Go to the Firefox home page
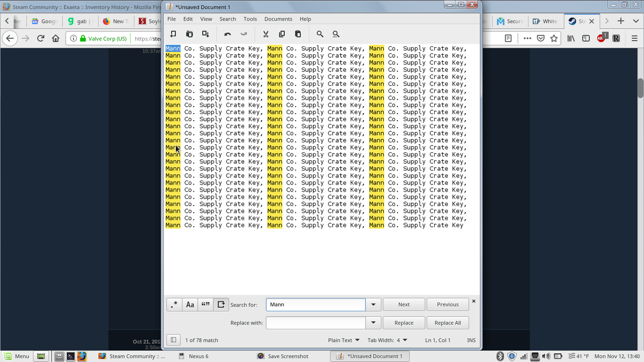This screenshot has height=362, width=644. click(x=56, y=38)
